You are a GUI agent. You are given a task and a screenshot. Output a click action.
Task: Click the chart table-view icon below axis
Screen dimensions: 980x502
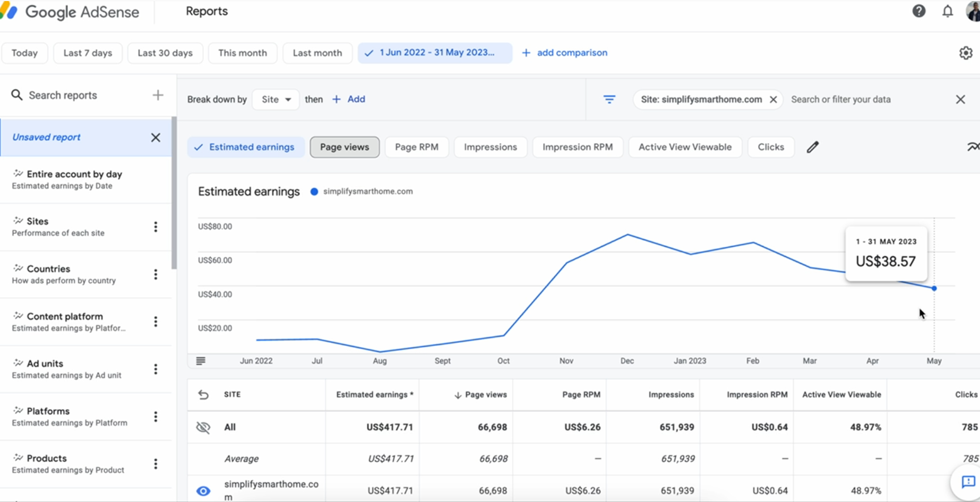[200, 361]
